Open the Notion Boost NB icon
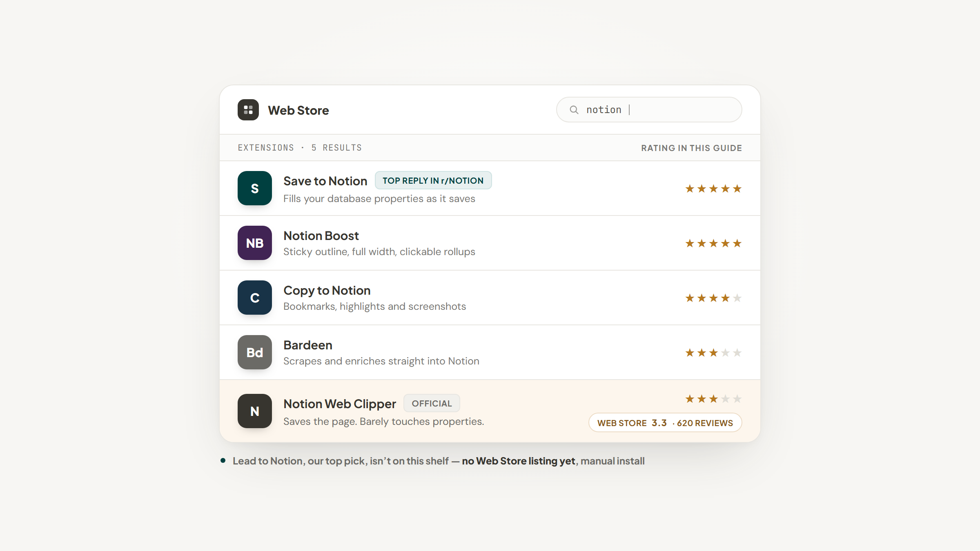The width and height of the screenshot is (980, 551). pos(255,243)
